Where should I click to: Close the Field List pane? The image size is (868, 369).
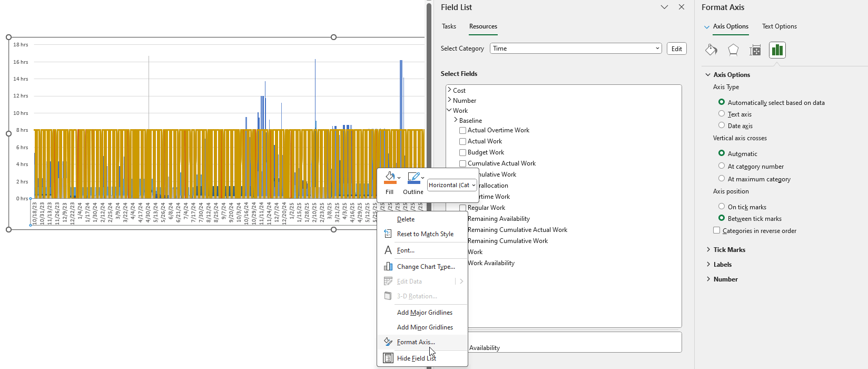(682, 7)
